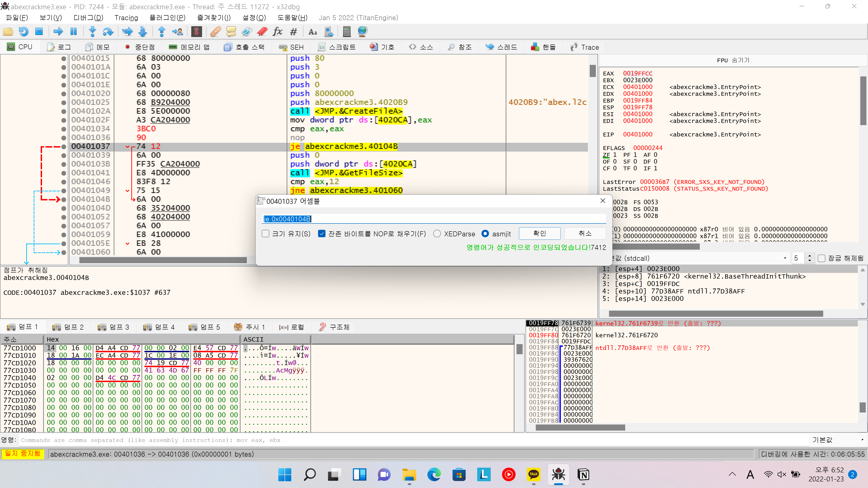Screen dimensions: 868x488
Task: Toggle breakpoint dot at address 00401041
Action: 64,173
